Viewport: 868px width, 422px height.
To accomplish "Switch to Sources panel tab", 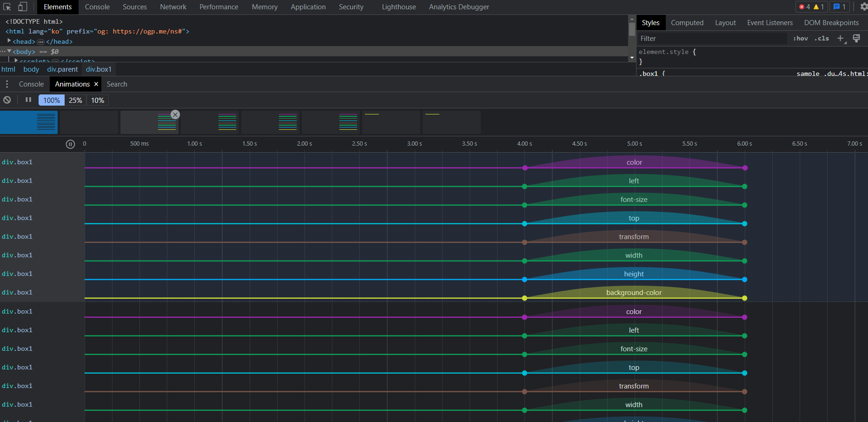I will (135, 7).
